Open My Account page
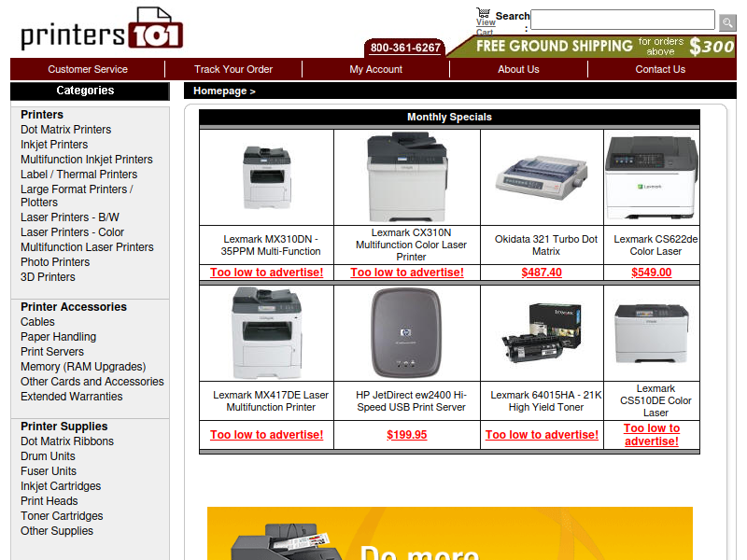Image resolution: width=747 pixels, height=560 pixels. pos(376,69)
